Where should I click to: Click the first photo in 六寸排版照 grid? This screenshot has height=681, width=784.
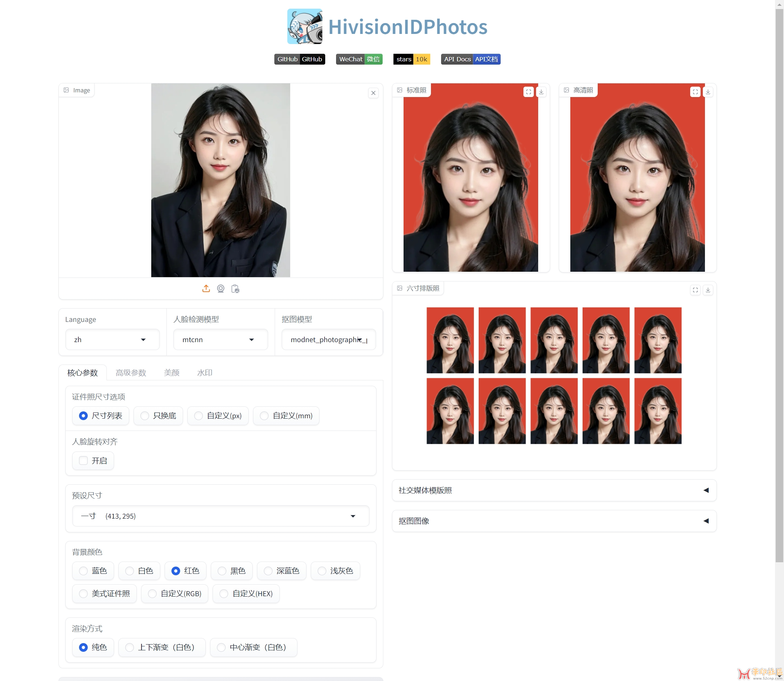click(450, 340)
